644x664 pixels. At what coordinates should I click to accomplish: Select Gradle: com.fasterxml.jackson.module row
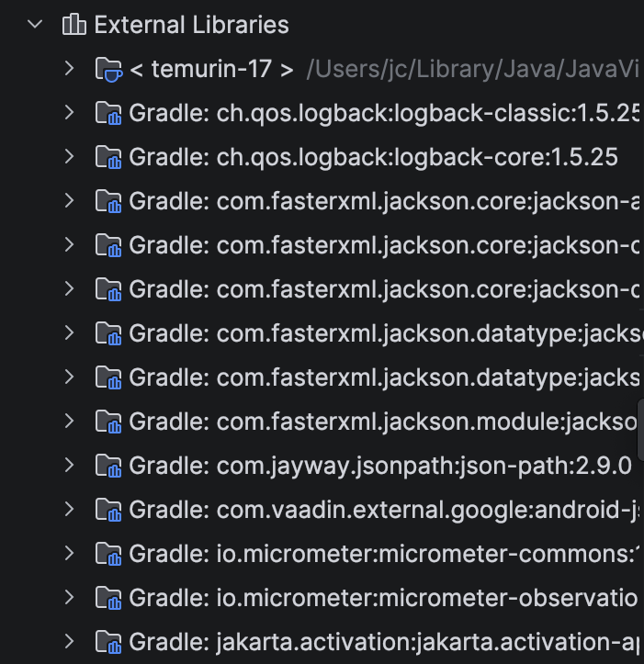(x=322, y=421)
